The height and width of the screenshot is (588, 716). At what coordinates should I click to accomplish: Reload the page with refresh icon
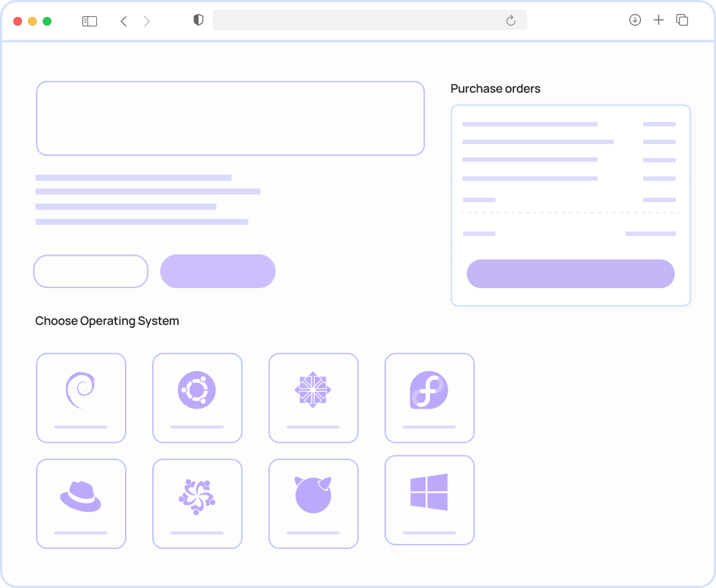511,21
